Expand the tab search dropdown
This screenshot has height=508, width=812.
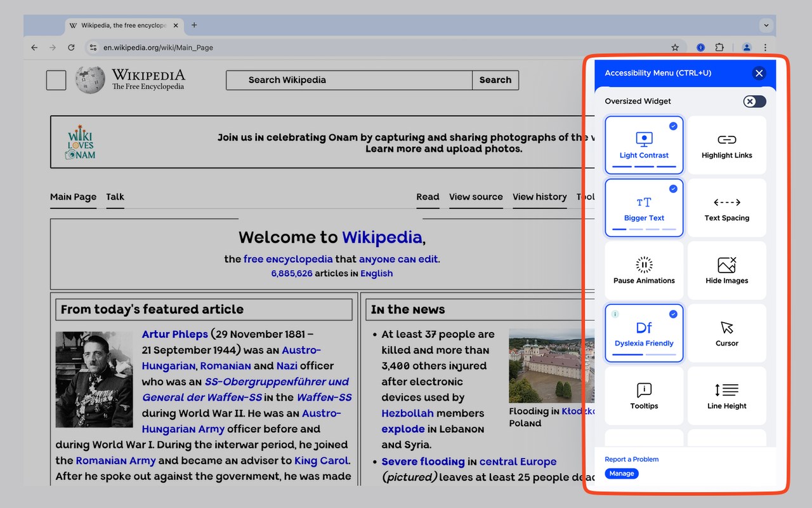click(x=766, y=25)
